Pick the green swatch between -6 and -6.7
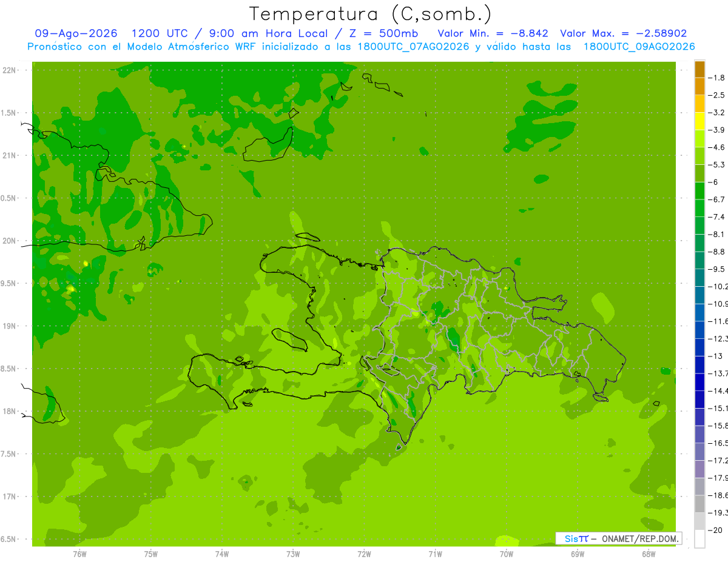Viewport: 728px width, 562px height. click(x=699, y=190)
